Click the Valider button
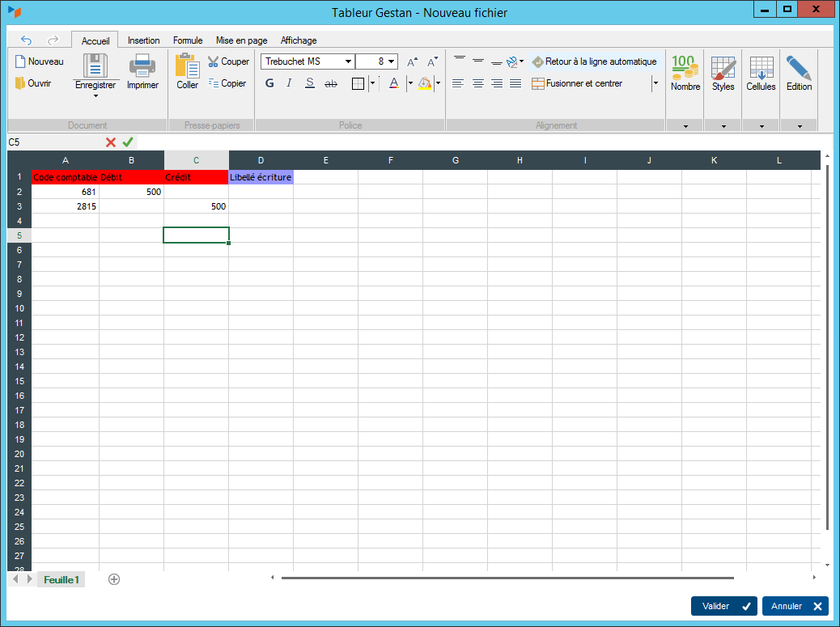 [x=723, y=606]
